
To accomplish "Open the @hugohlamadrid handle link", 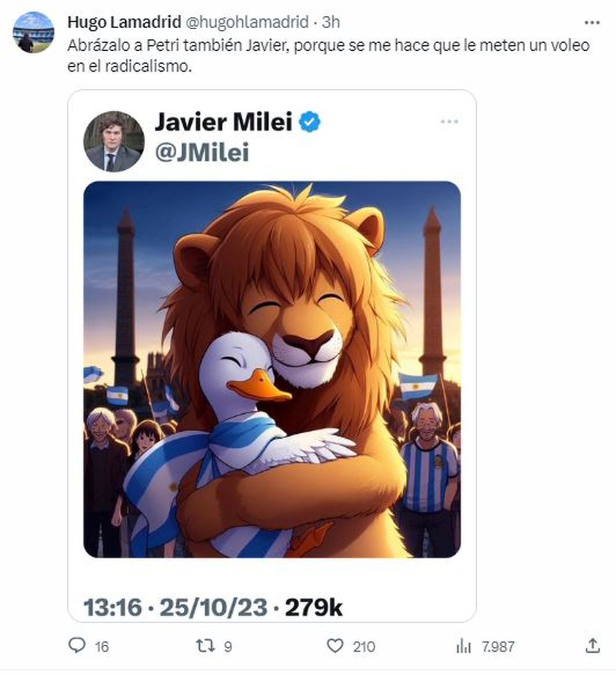I will 246,22.
